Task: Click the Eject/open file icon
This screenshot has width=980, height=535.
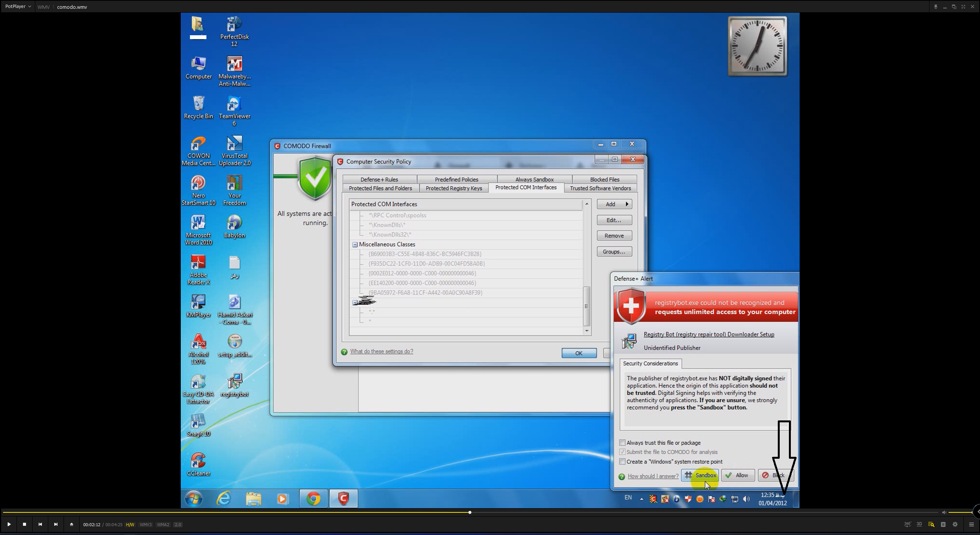Action: tap(71, 524)
